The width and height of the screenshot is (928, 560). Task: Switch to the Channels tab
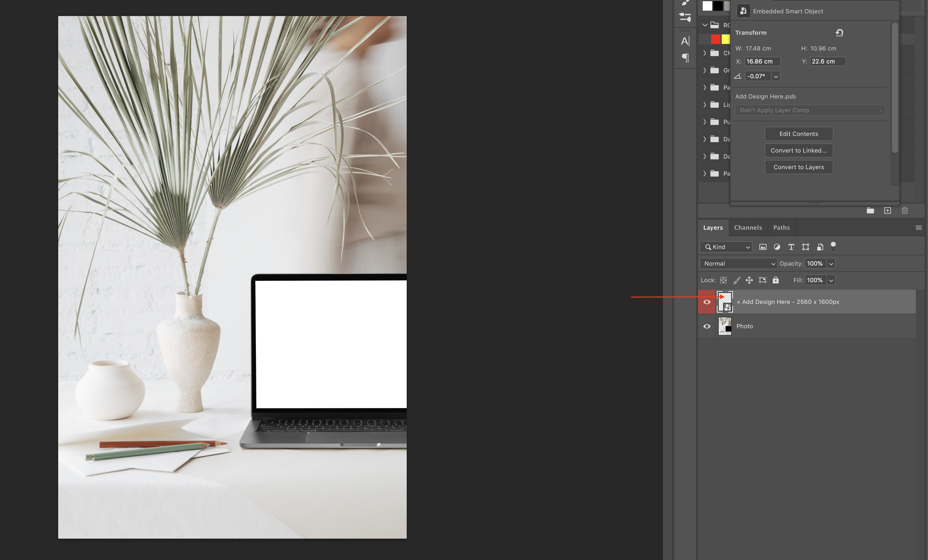click(x=748, y=227)
